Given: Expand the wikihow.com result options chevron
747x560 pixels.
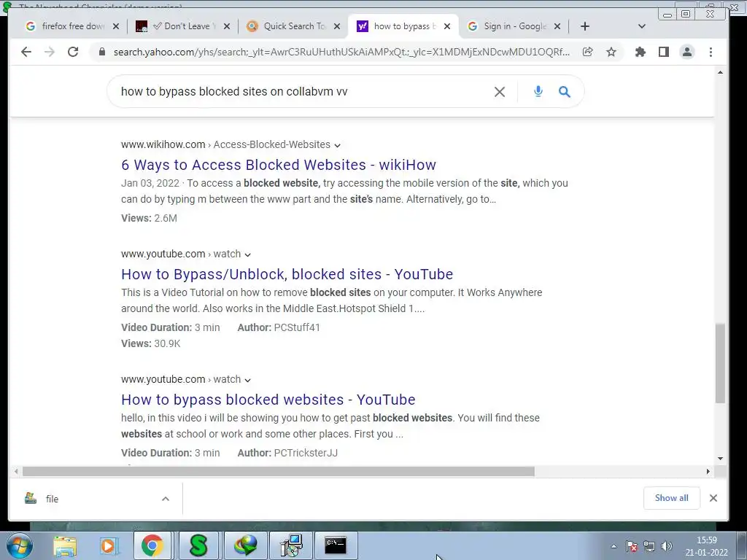Looking at the screenshot, I should [337, 145].
